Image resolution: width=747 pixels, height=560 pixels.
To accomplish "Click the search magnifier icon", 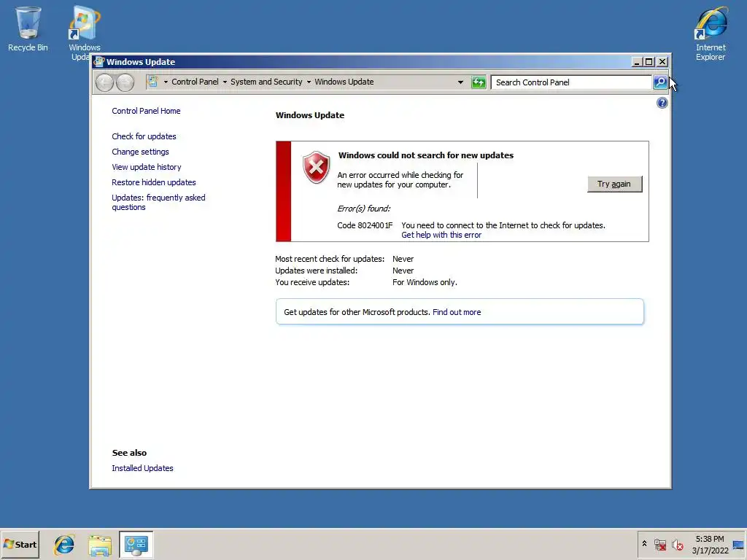I will pyautogui.click(x=659, y=82).
